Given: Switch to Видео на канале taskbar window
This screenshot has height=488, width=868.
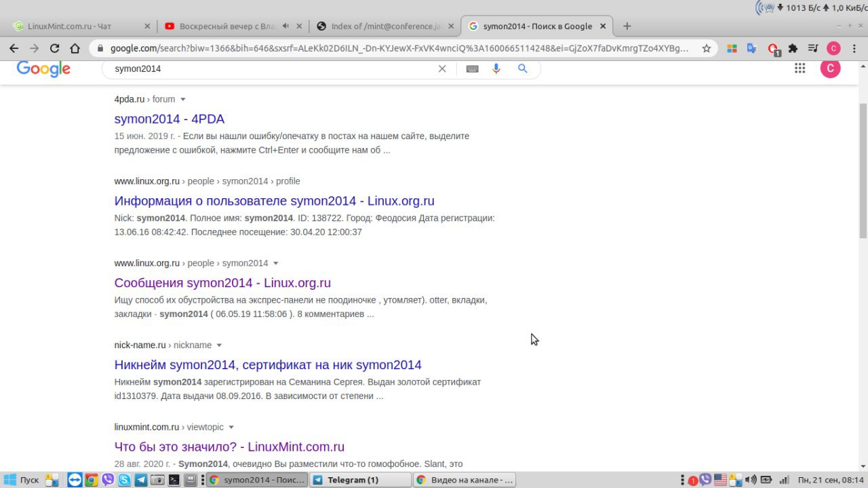Looking at the screenshot, I should click(x=464, y=480).
